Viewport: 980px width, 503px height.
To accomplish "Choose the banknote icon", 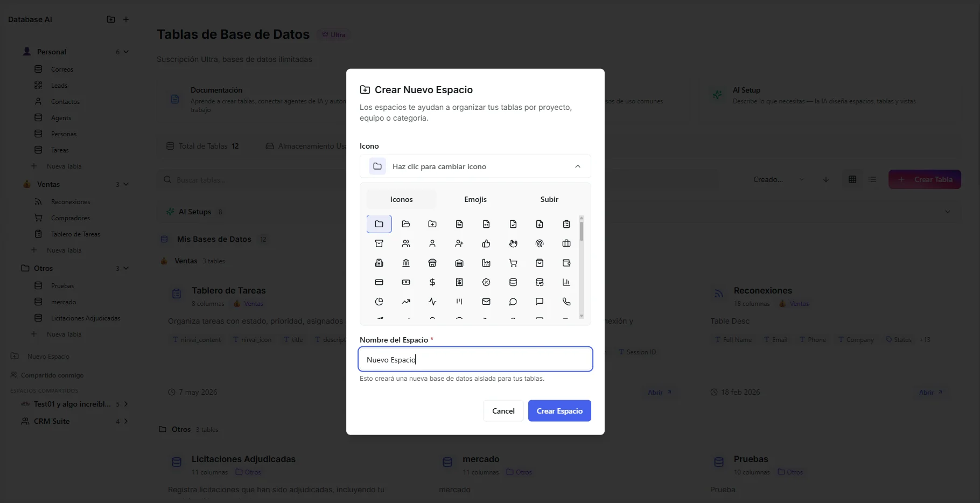I will pyautogui.click(x=406, y=282).
